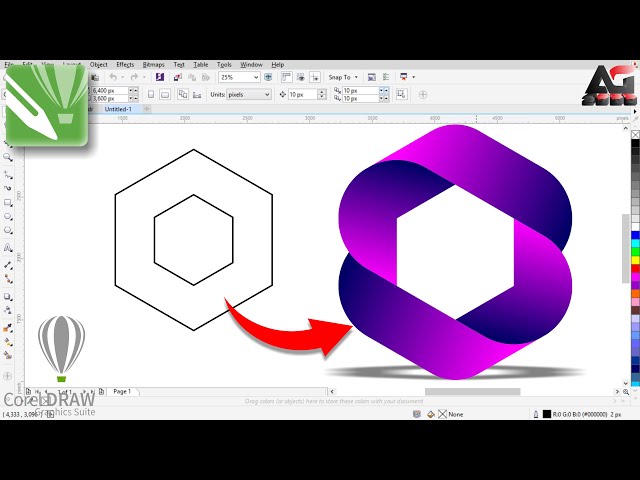Click the toolbox Quick customize plus button
Viewport: 640px width, 480px height.
7,376
